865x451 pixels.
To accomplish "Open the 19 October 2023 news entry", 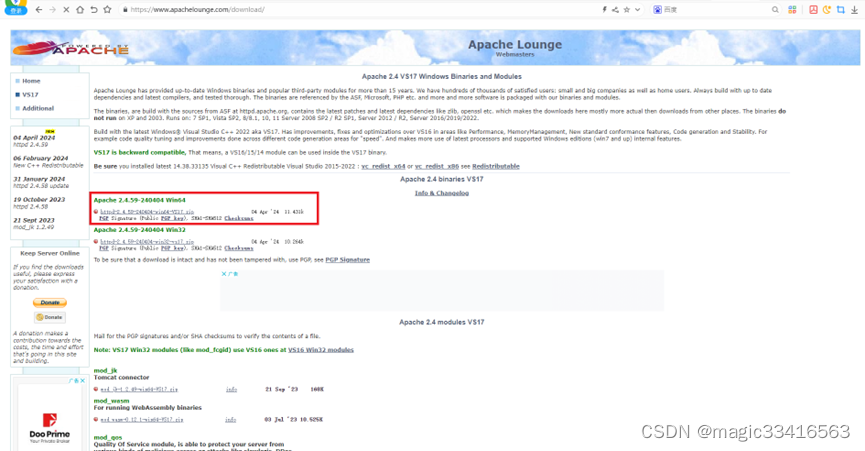I will coord(39,203).
